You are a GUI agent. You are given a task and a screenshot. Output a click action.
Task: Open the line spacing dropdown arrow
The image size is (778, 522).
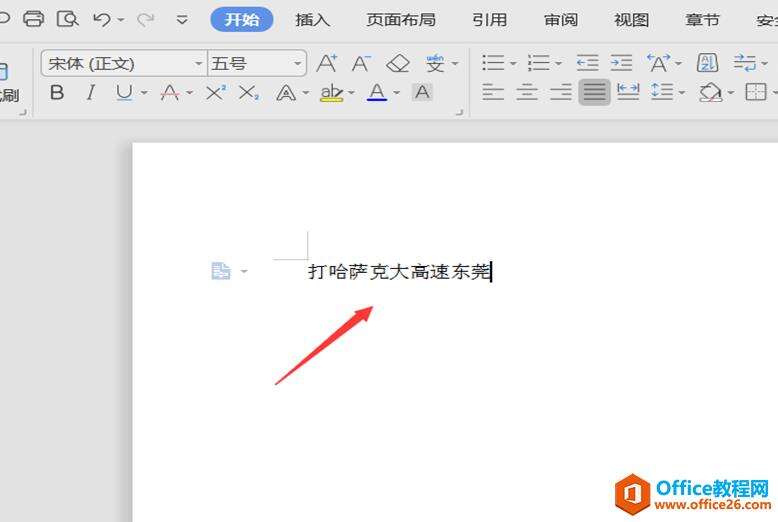(x=682, y=93)
